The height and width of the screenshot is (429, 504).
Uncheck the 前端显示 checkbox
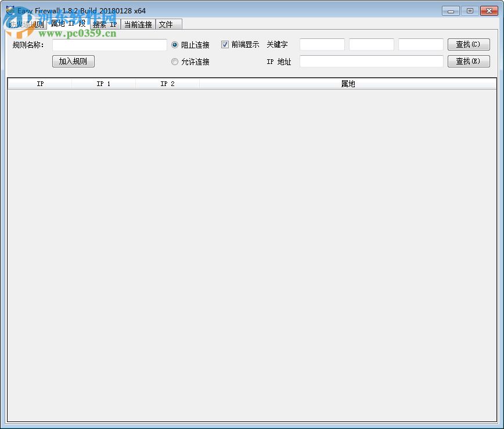225,44
